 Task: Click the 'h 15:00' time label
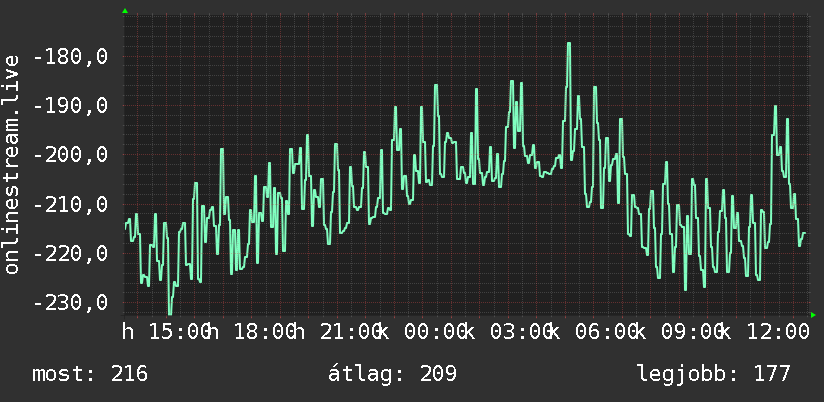click(x=166, y=332)
